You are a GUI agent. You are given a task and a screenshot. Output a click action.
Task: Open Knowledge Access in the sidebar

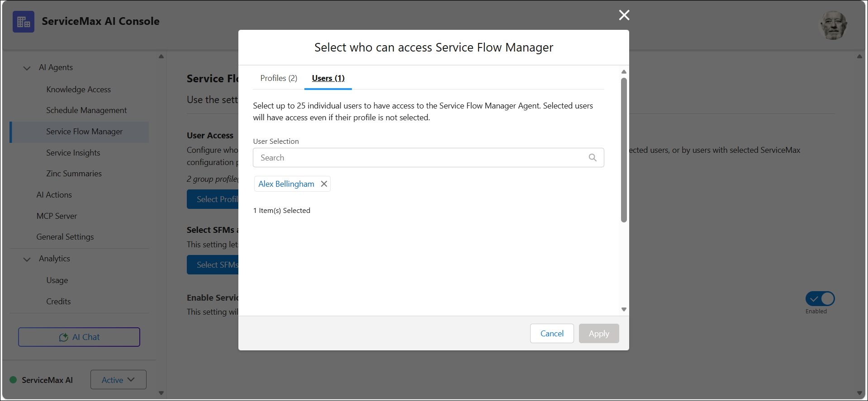tap(79, 90)
